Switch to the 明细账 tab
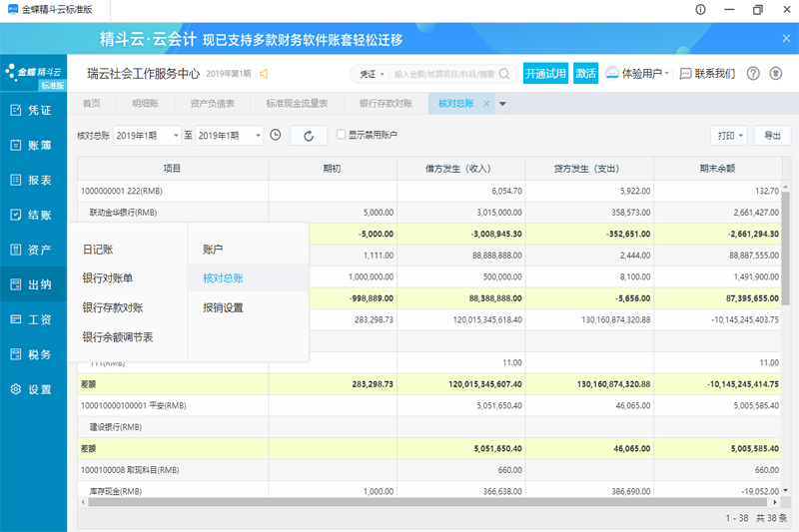Viewport: 799px width, 532px height. pos(145,104)
